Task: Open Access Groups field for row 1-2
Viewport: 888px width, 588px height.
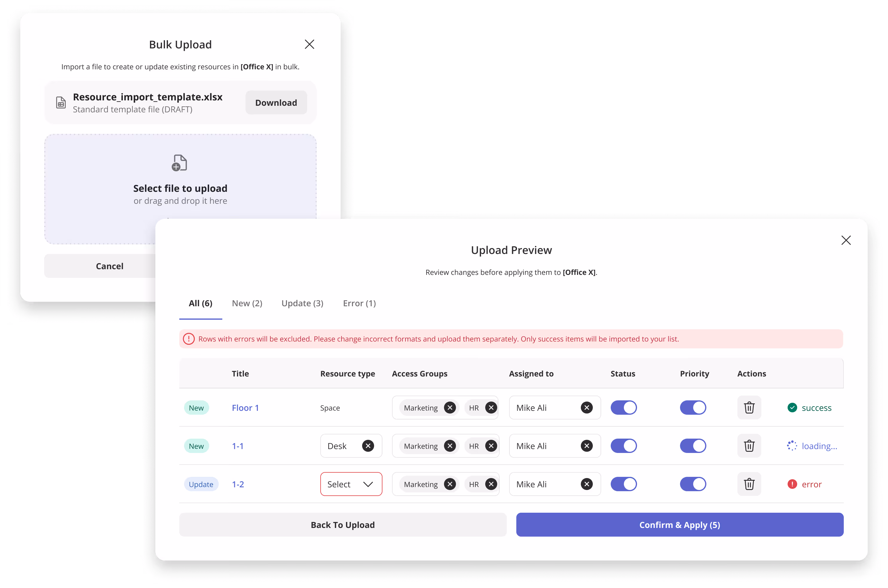Action: (x=445, y=484)
